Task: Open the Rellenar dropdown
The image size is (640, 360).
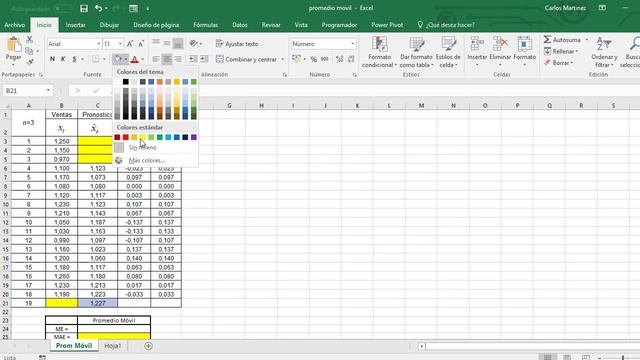Action: click(562, 51)
